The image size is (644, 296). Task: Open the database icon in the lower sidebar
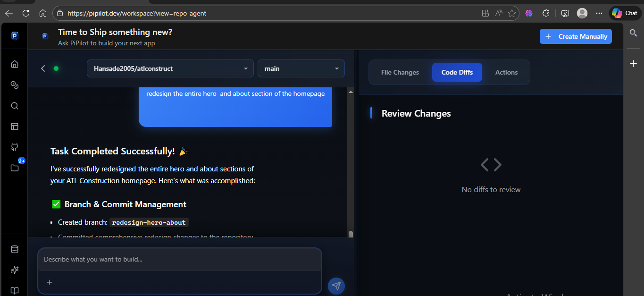pyautogui.click(x=14, y=249)
